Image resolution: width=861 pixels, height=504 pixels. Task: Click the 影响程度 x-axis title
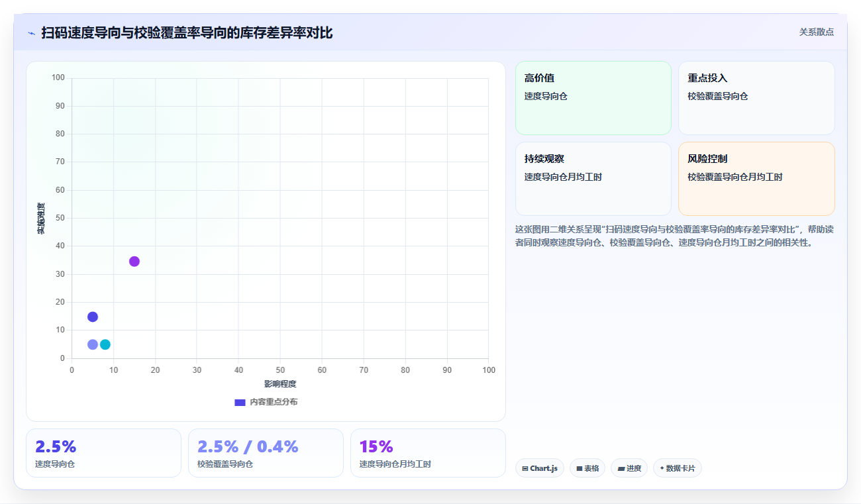pos(280,384)
